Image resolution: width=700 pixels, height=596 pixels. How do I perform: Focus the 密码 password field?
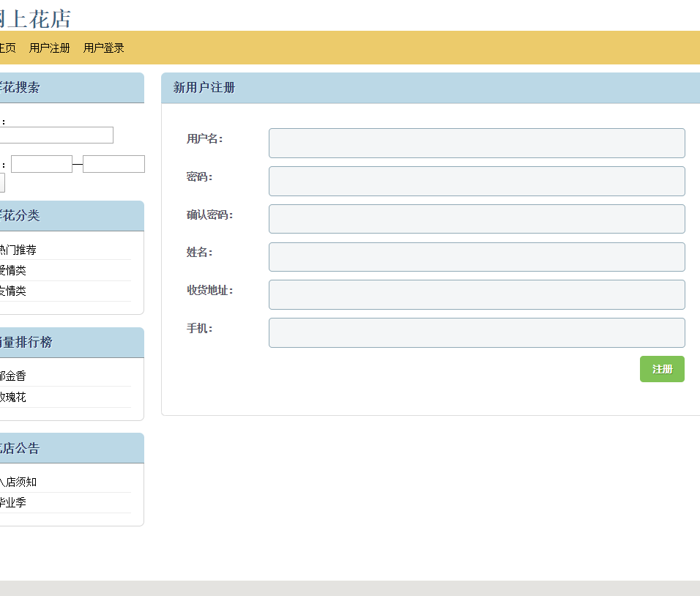[477, 181]
